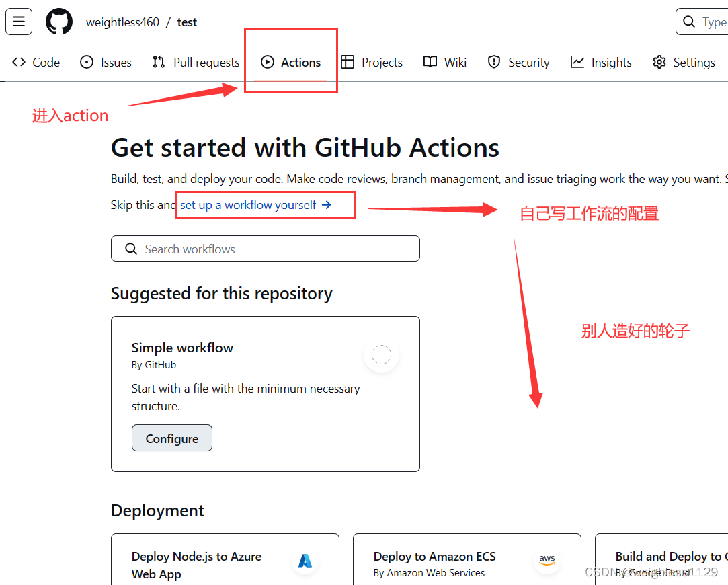Click the Settings gear icon
This screenshot has width=728, height=585.
coord(659,63)
